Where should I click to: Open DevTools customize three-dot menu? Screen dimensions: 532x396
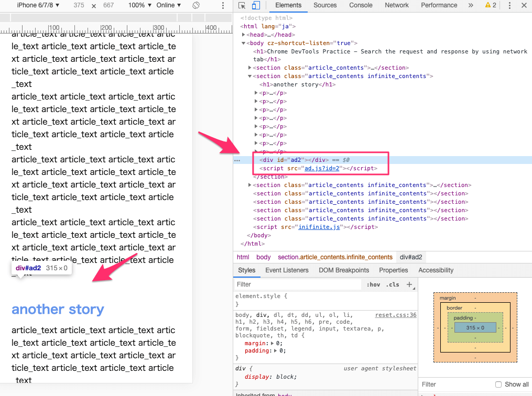coord(509,5)
